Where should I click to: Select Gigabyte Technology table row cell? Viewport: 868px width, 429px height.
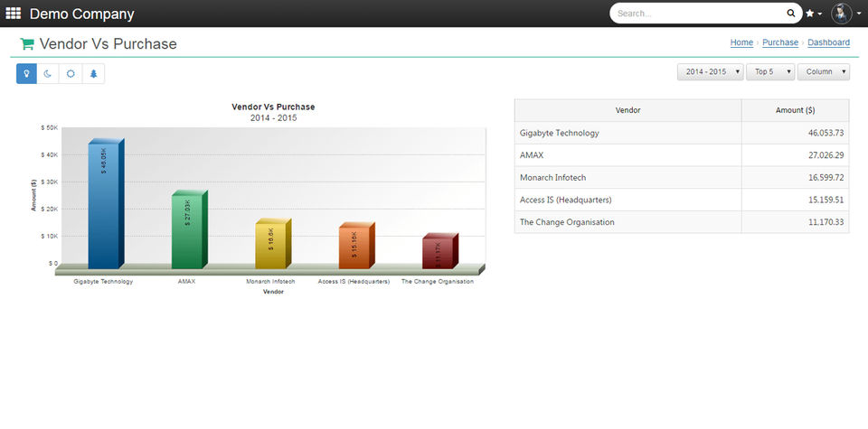point(627,134)
